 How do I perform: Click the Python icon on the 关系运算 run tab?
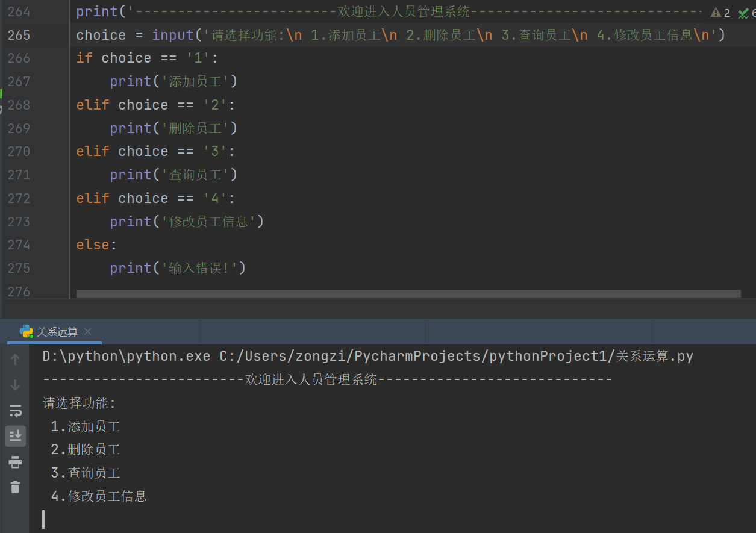(x=26, y=331)
